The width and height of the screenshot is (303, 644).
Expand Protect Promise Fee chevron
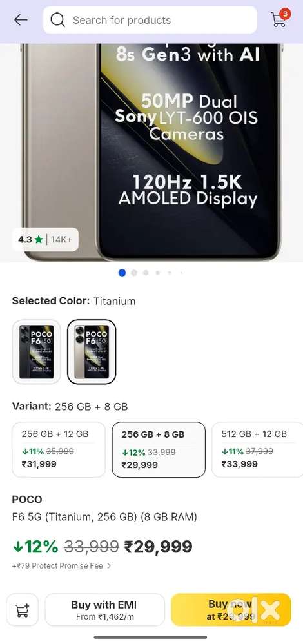pyautogui.click(x=109, y=565)
